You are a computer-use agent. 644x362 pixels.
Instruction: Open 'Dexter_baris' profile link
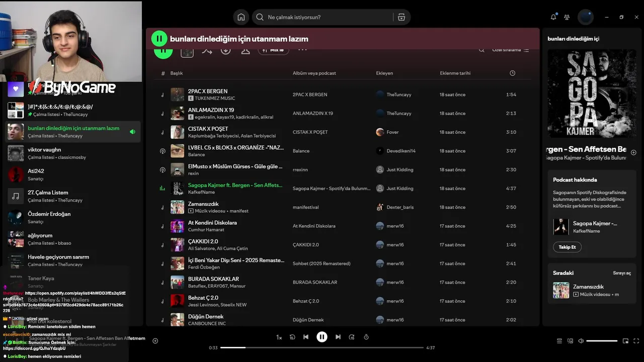[400, 207]
